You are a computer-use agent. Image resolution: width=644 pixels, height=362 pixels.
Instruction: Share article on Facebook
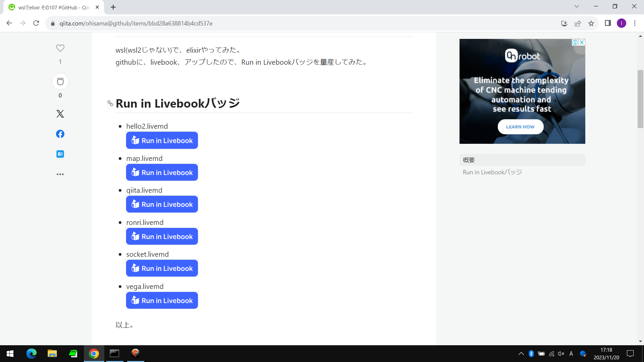tap(60, 134)
